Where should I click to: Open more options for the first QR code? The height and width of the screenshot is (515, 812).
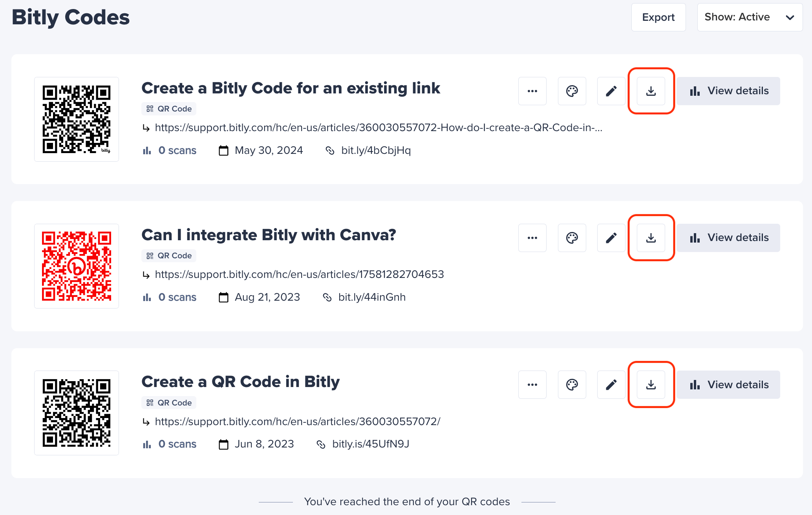point(532,91)
